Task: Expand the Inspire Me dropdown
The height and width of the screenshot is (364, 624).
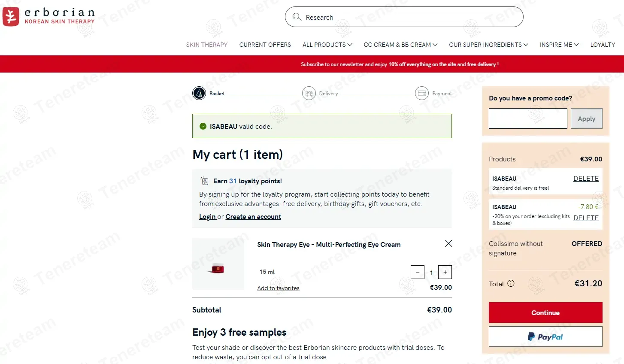Action: click(x=559, y=45)
